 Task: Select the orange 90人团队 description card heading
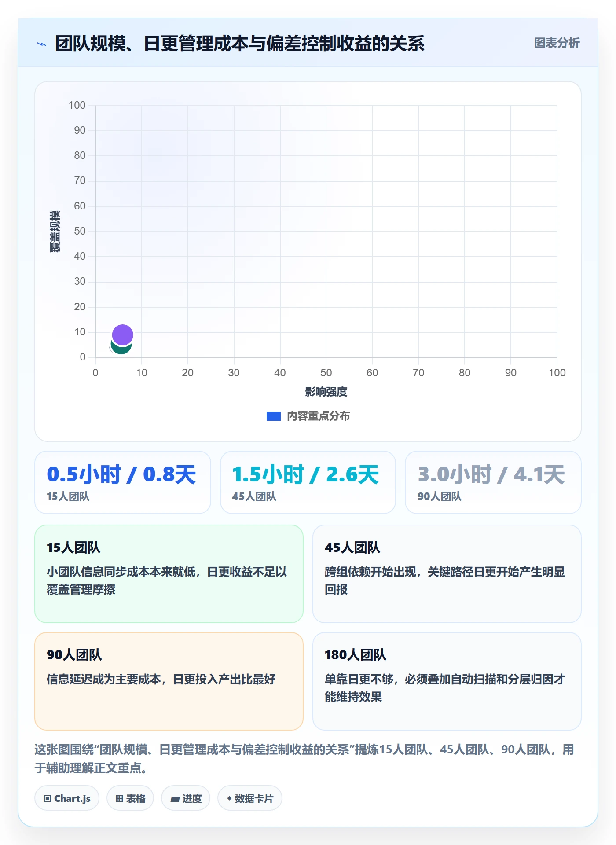[74, 655]
